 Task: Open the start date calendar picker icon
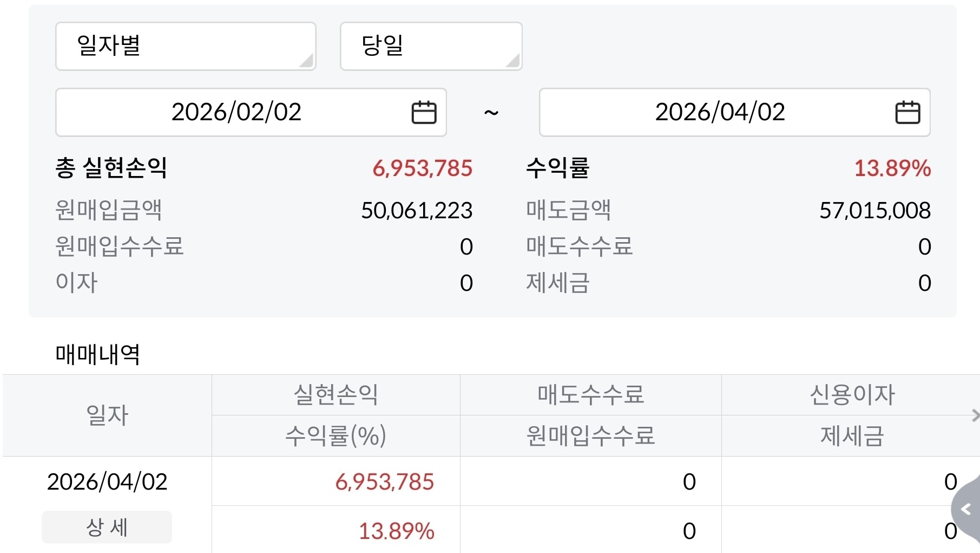424,113
